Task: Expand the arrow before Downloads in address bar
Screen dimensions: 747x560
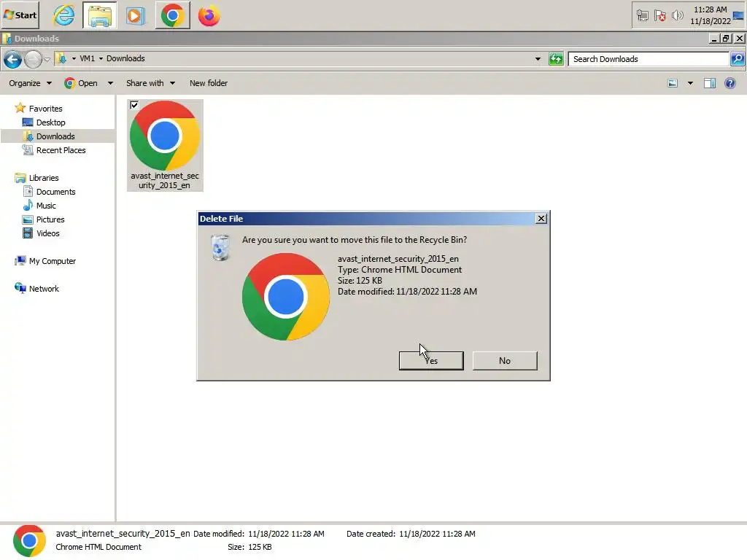Action: point(101,58)
